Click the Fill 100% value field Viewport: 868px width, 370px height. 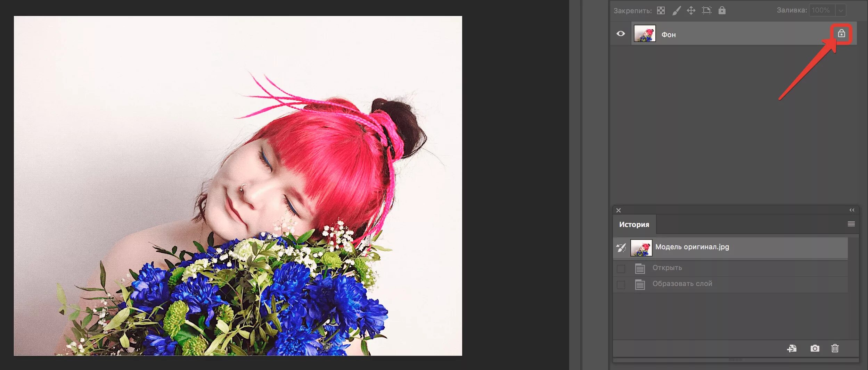(x=822, y=10)
